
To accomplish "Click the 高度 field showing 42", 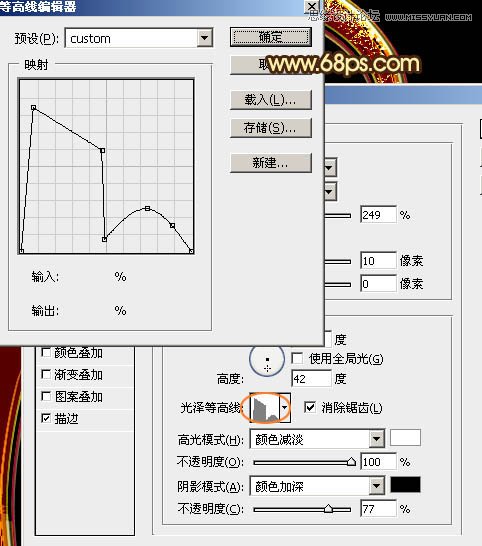I will click(311, 379).
